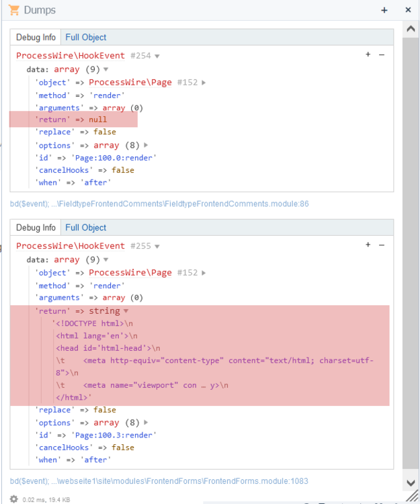This screenshot has width=420, height=504.
Task: Collapse the HookEvent #254 object toggle
Action: click(x=157, y=56)
